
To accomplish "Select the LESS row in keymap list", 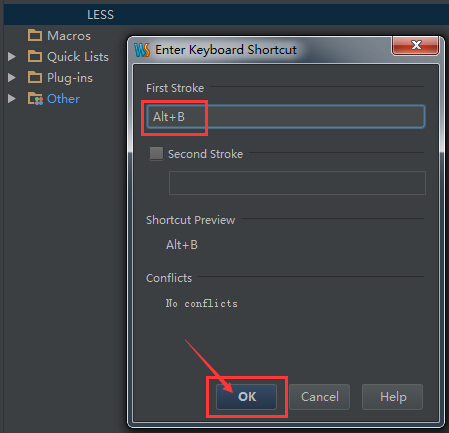I will (x=226, y=15).
